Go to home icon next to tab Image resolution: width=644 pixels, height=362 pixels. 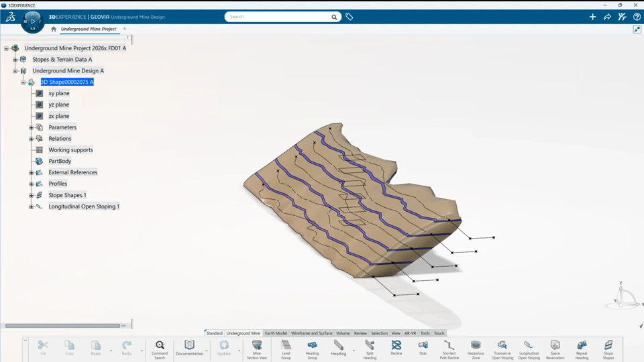[x=54, y=29]
